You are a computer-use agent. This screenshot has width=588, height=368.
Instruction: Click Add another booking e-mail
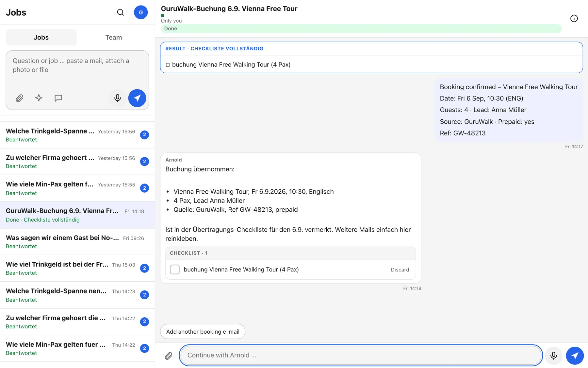203,331
